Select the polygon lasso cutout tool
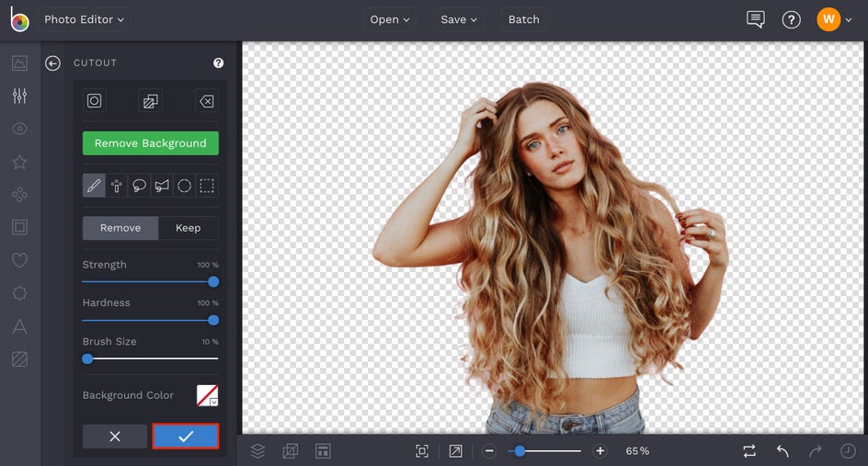This screenshot has height=466, width=868. [162, 186]
